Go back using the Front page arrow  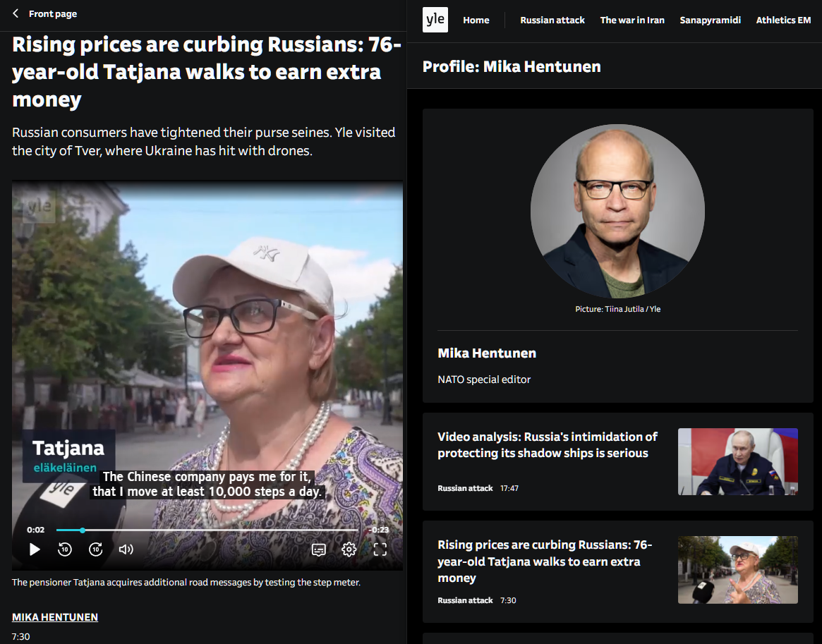16,13
